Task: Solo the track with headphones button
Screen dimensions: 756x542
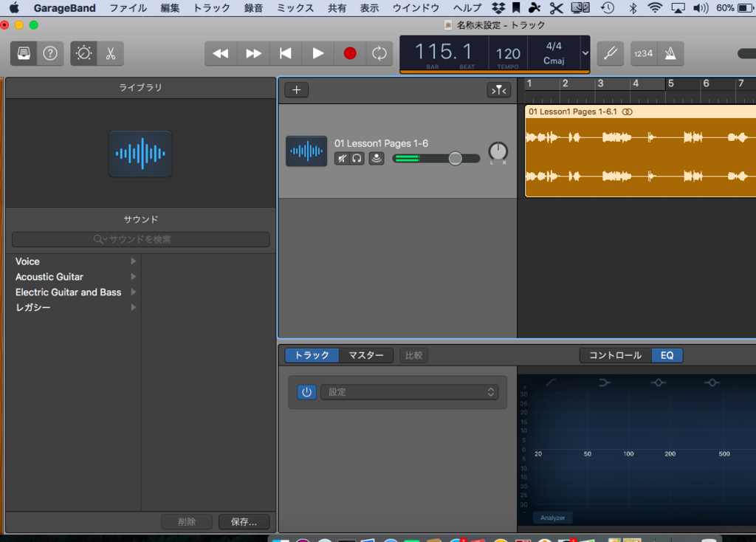Action: [x=357, y=158]
